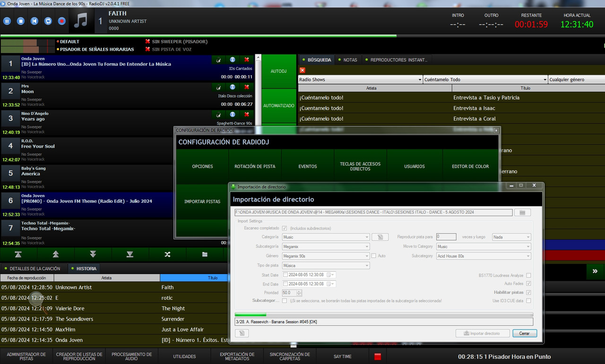Toggle Habilitar pistas checkbox
Viewport: 605px width, 364px height.
pyautogui.click(x=528, y=293)
